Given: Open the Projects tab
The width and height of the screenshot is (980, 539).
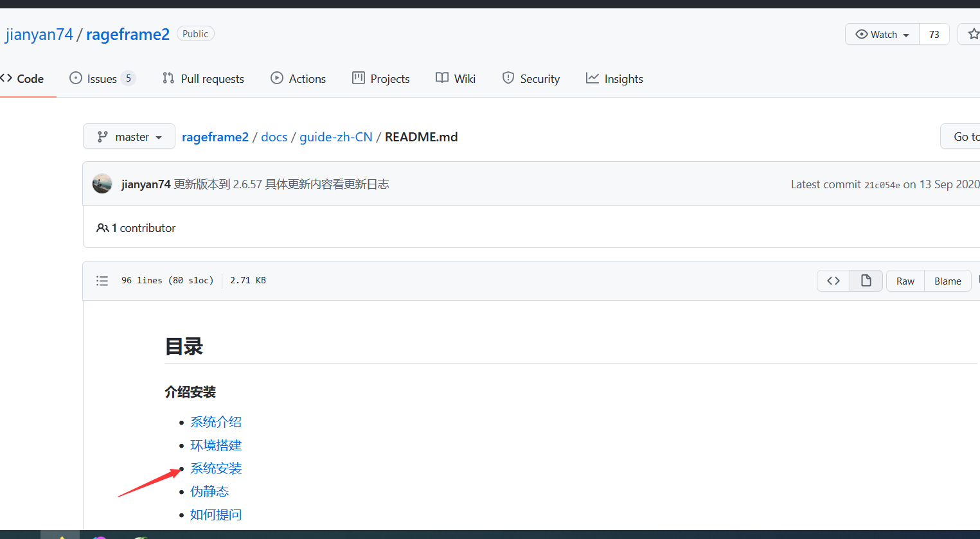Looking at the screenshot, I should 381,78.
